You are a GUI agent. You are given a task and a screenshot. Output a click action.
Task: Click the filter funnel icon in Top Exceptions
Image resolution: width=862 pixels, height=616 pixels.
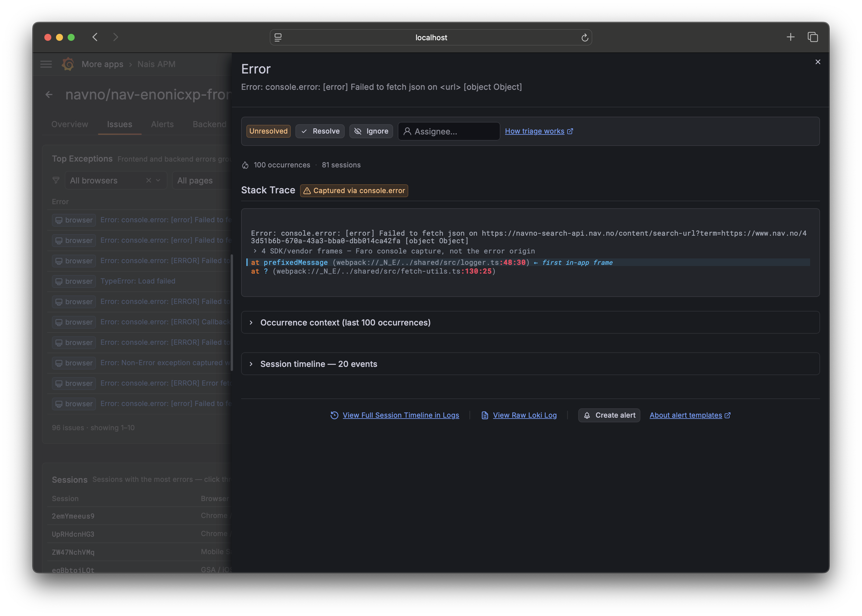56,180
